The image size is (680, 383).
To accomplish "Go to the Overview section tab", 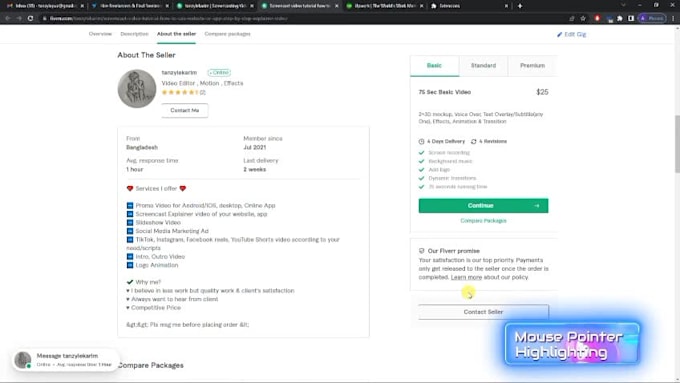I will point(100,34).
